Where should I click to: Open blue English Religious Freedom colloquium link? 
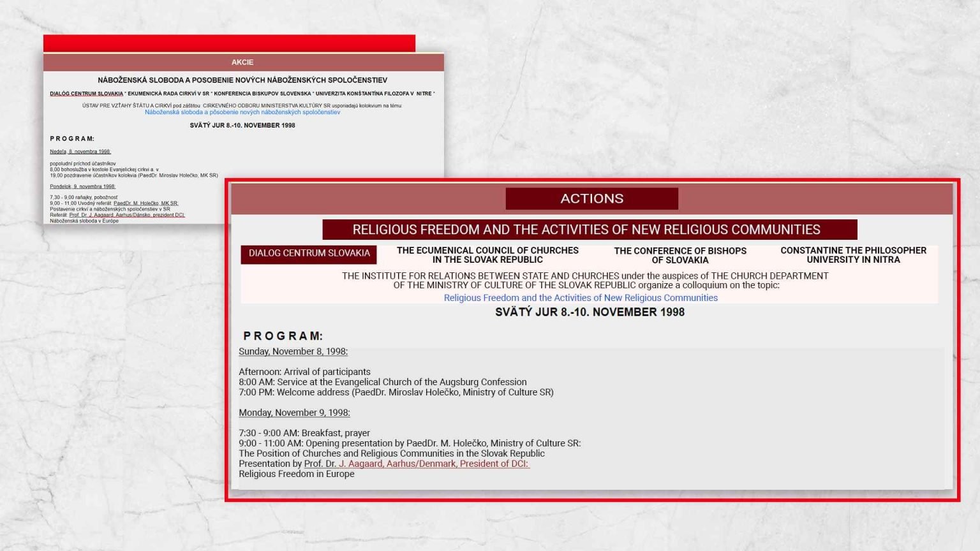[581, 298]
